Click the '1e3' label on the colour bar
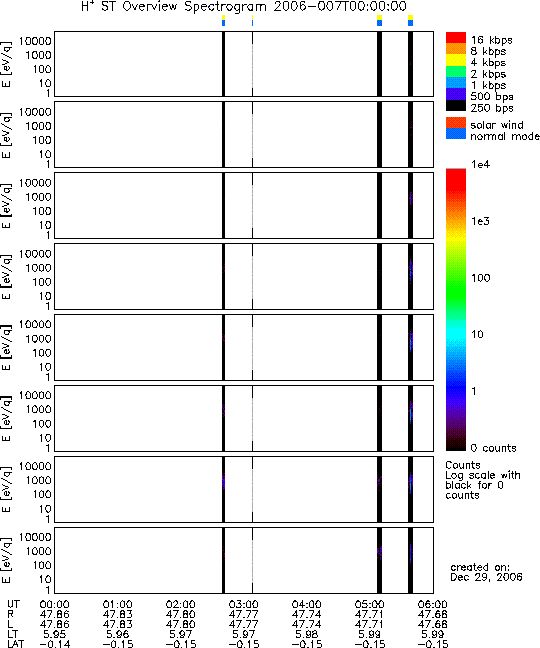Image resolution: width=540 pixels, height=648 pixels. 481,221
